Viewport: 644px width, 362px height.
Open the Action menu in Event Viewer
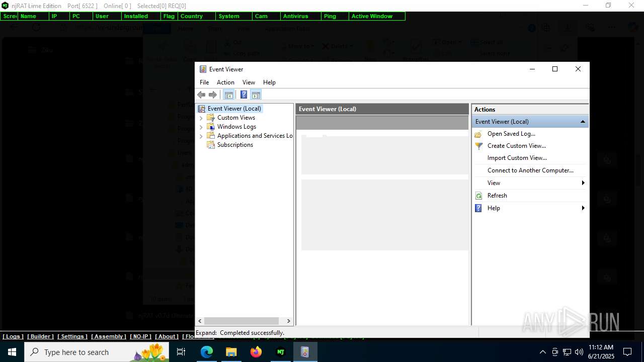225,82
